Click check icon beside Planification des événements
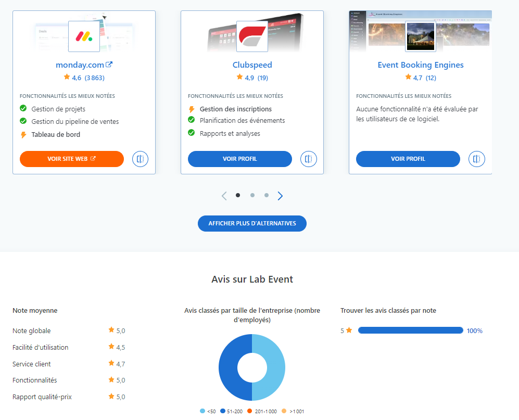The height and width of the screenshot is (420, 519). [192, 120]
